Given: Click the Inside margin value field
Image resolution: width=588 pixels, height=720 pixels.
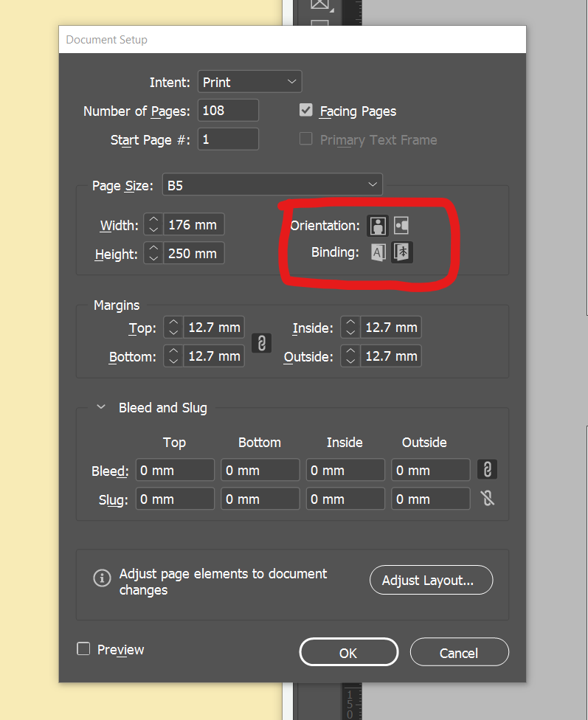Looking at the screenshot, I should [391, 328].
